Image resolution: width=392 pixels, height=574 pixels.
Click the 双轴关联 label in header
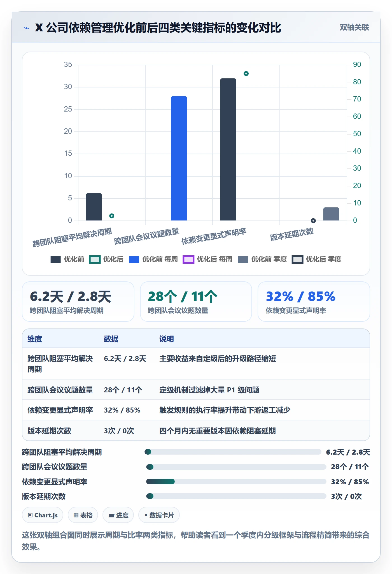click(x=354, y=27)
